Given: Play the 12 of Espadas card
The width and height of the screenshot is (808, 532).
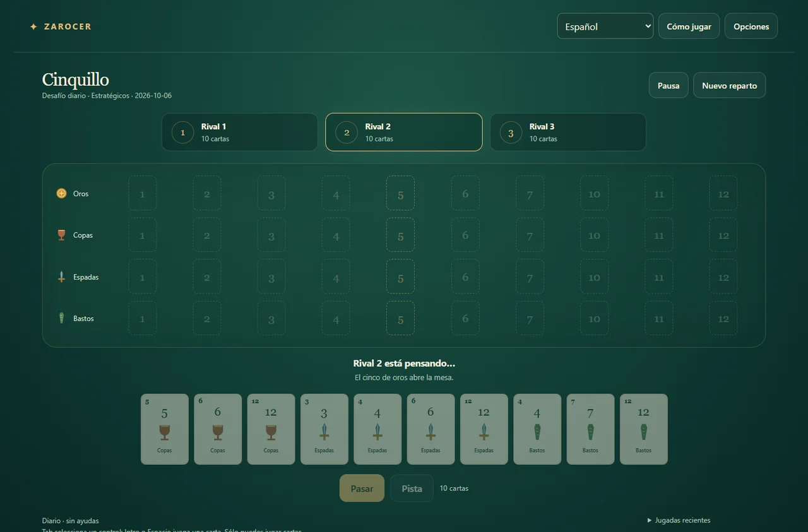Looking at the screenshot, I should point(484,429).
